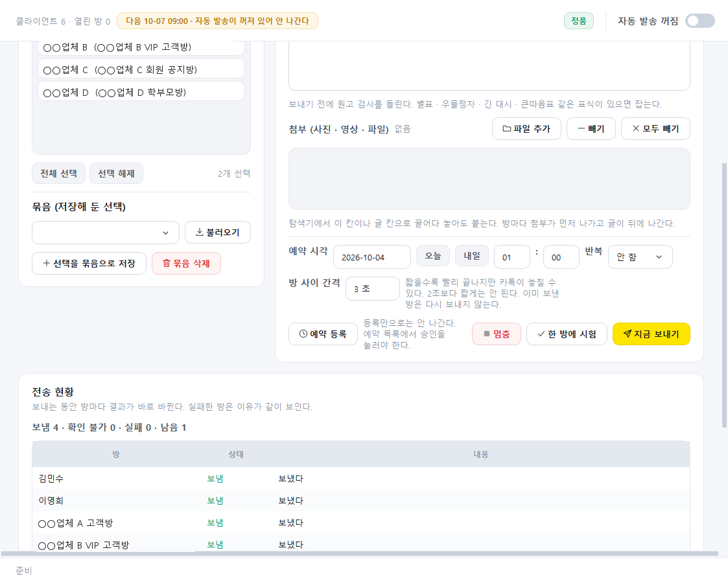This screenshot has height=583, width=728.
Task: Click the minute field showing 00
Action: [x=561, y=257]
